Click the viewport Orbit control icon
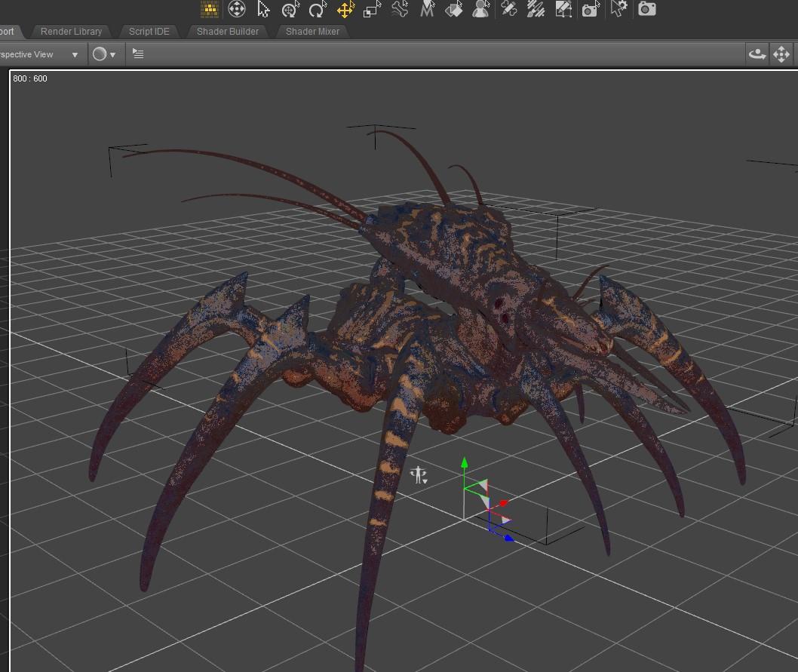This screenshot has width=798, height=672. tap(757, 54)
